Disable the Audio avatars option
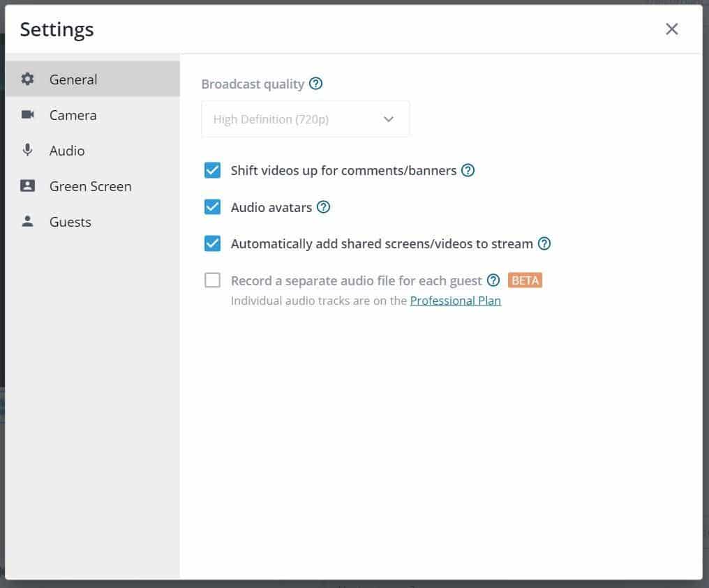Viewport: 709px width, 588px height. 213,206
